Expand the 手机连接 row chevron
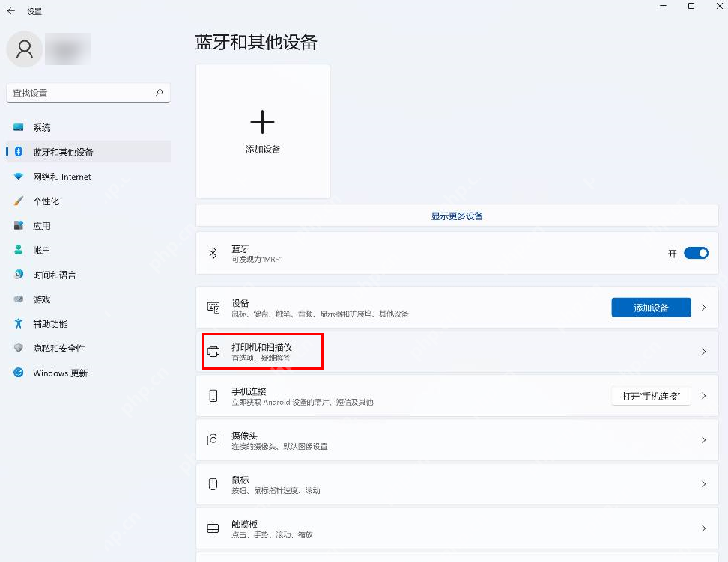Screen dimensions: 728x562 (x=704, y=396)
